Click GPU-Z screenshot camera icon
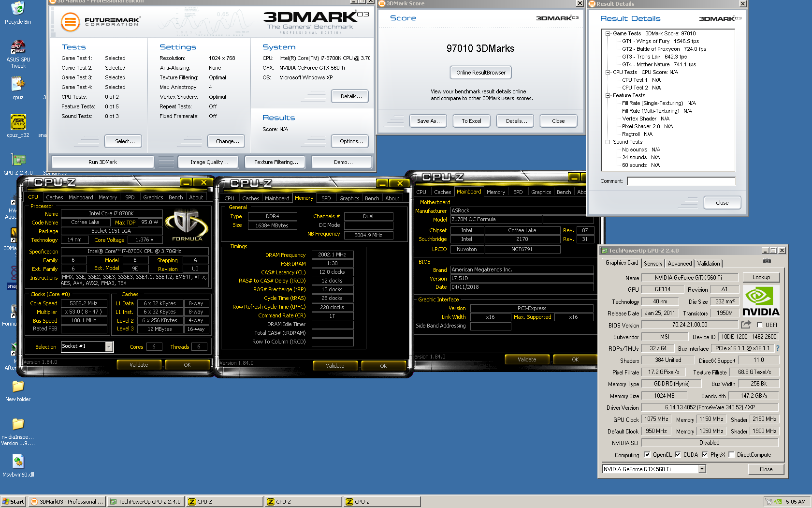The width and height of the screenshot is (812, 508). (767, 261)
